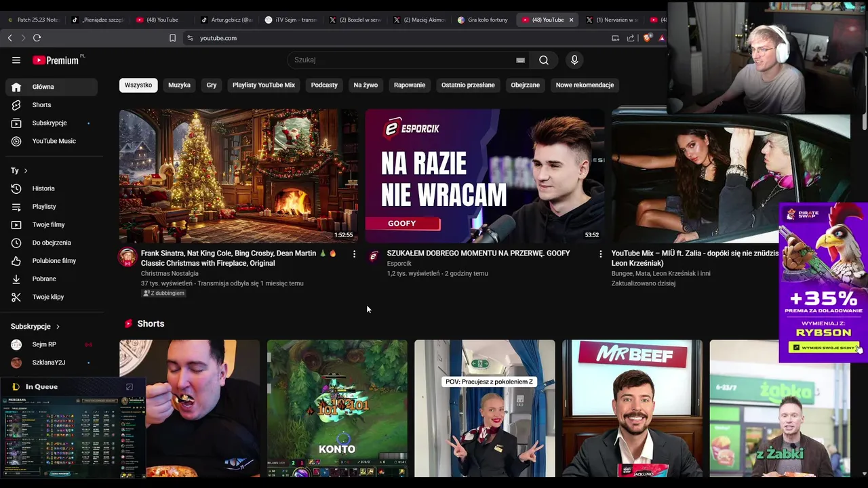Click browser back arrow
Viewport: 868px width, 488px height.
[9, 38]
